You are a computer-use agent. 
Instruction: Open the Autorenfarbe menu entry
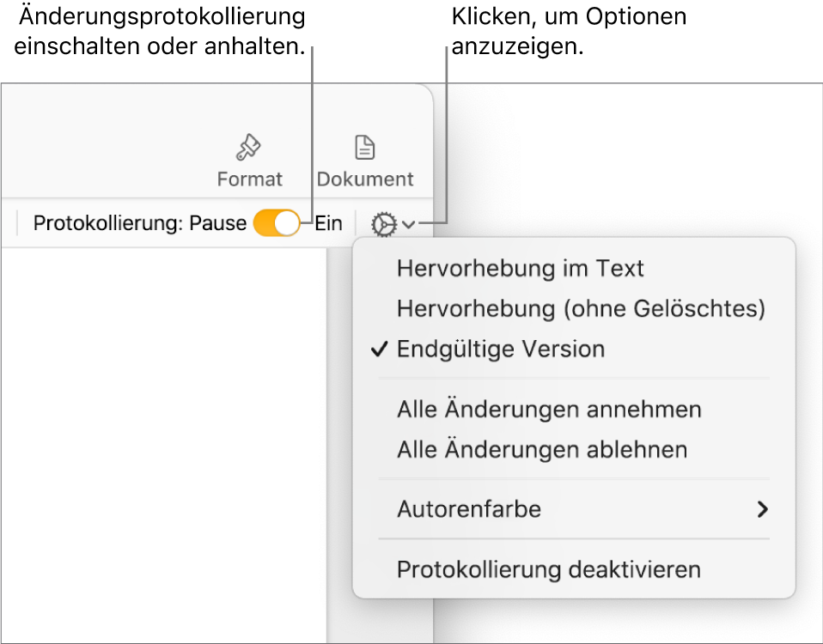tap(469, 509)
